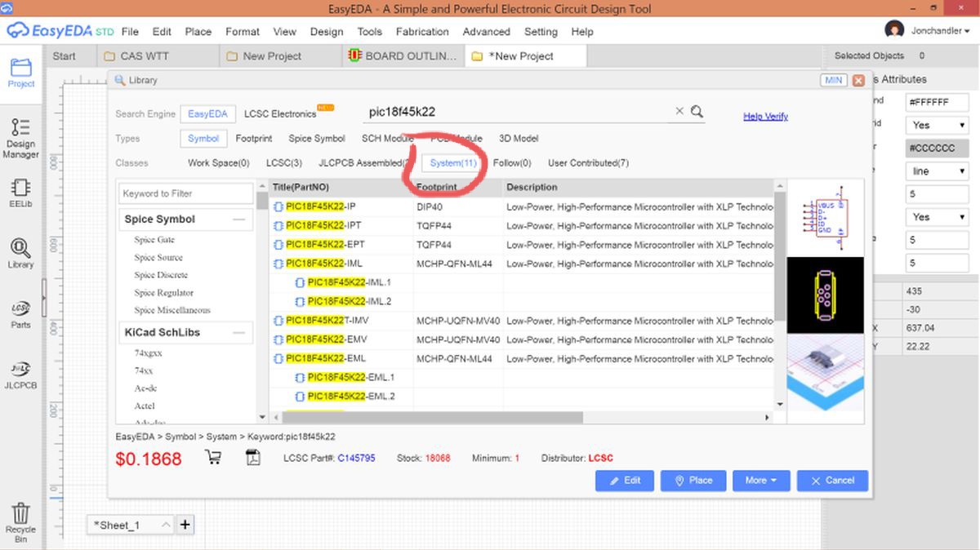The height and width of the screenshot is (550, 980).
Task: Click the EasyEDA logo
Action: (x=59, y=31)
